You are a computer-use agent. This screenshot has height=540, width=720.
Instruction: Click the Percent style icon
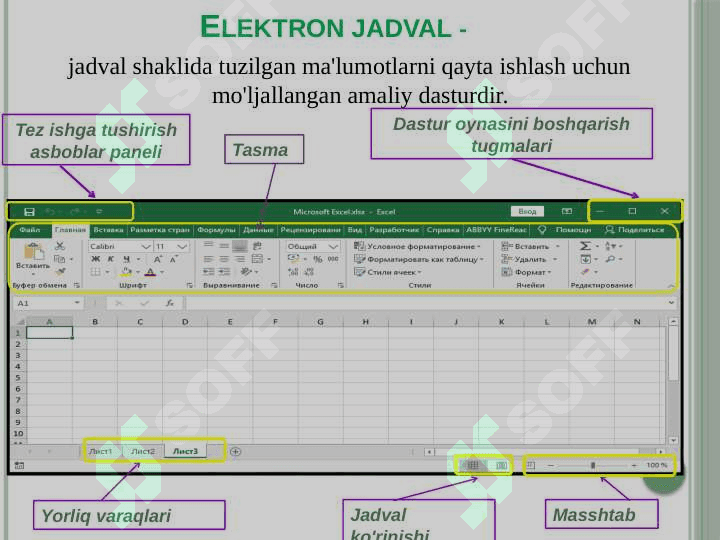tap(317, 259)
